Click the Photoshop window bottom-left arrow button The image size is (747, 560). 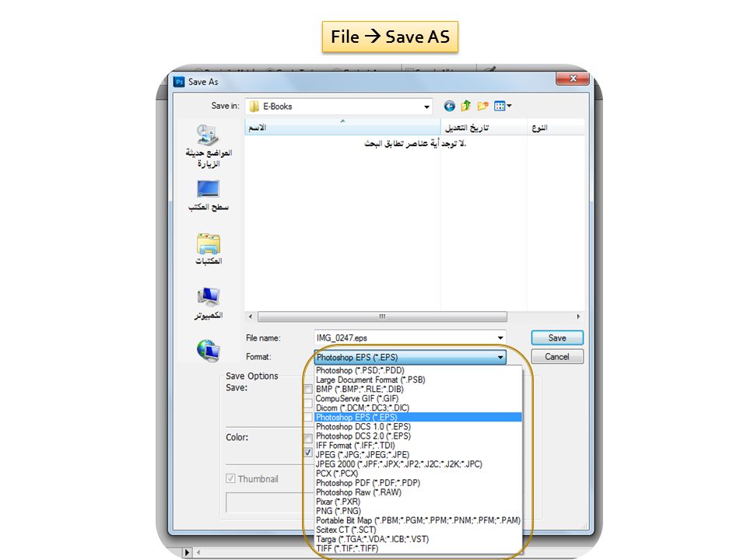187,552
